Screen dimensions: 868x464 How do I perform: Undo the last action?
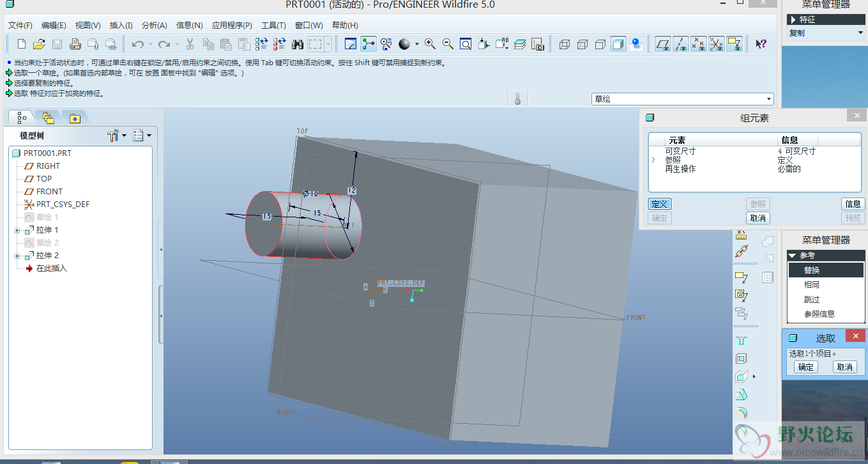click(137, 44)
